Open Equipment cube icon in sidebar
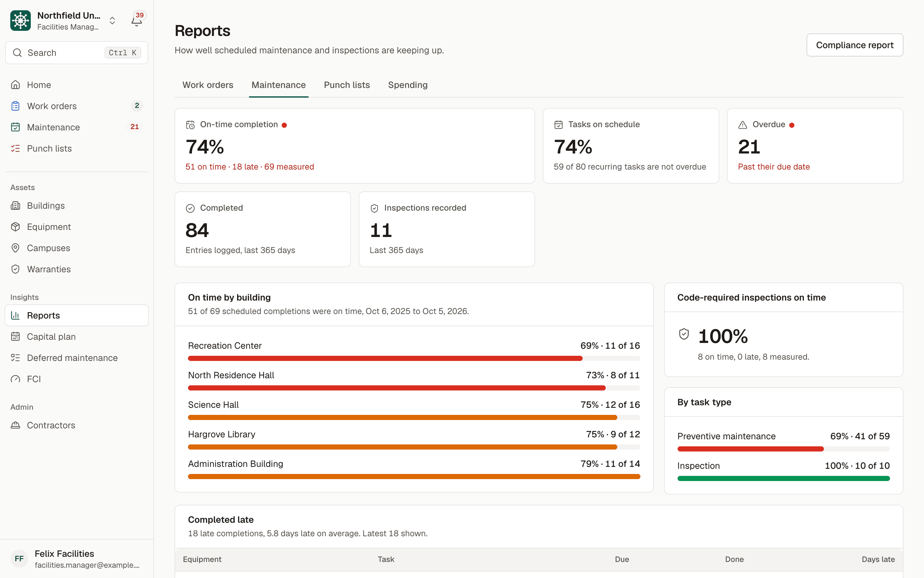The width and height of the screenshot is (924, 578). (15, 227)
